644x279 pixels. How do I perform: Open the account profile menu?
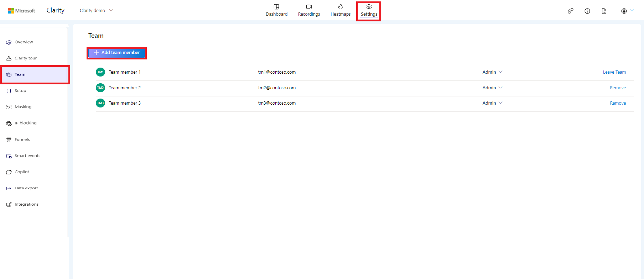pyautogui.click(x=627, y=11)
